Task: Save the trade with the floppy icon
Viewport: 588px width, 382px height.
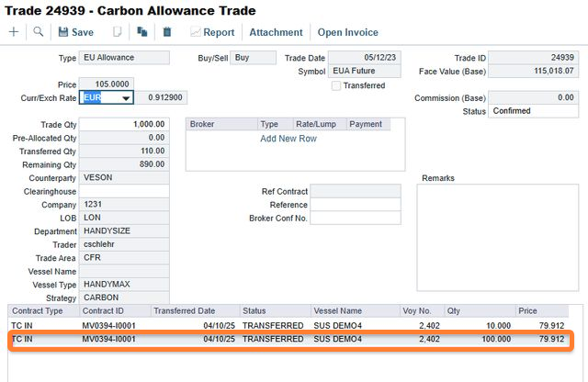Action: tap(75, 32)
